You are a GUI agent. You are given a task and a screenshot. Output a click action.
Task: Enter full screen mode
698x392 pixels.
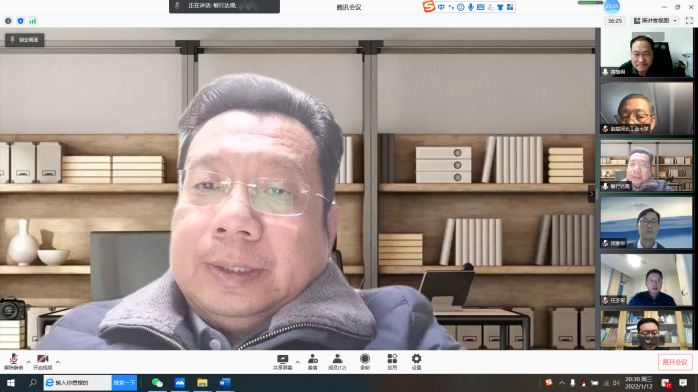click(689, 21)
